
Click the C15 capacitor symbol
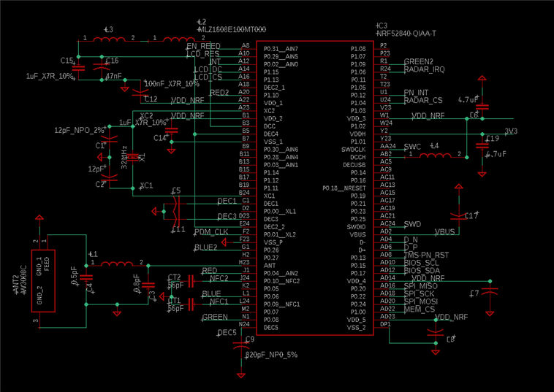point(78,68)
